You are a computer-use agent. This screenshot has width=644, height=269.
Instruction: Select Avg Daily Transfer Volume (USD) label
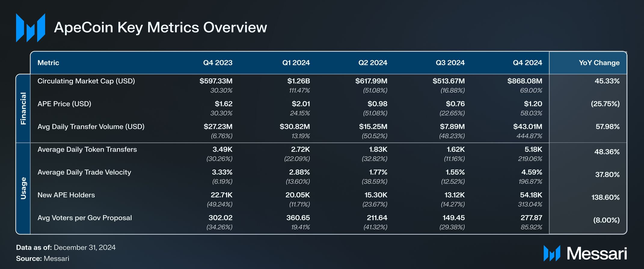pos(91,127)
